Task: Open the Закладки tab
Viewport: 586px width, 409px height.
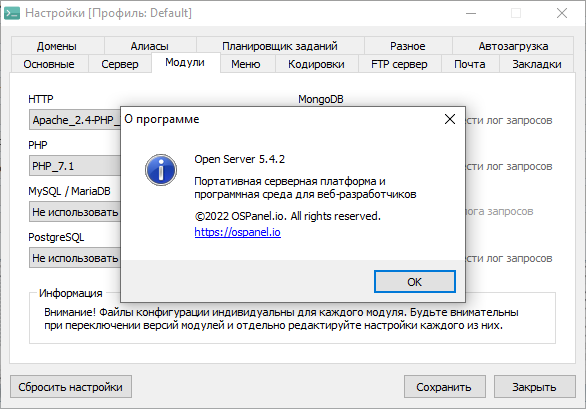Action: tap(537, 64)
